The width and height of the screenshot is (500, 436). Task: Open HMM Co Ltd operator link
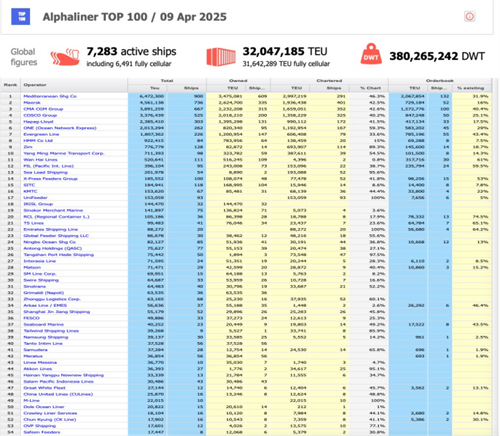[38, 140]
